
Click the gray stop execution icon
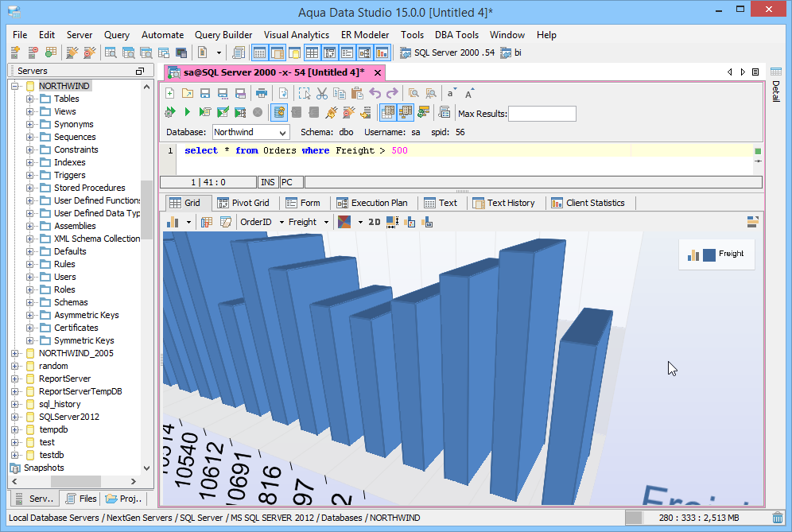point(258,112)
